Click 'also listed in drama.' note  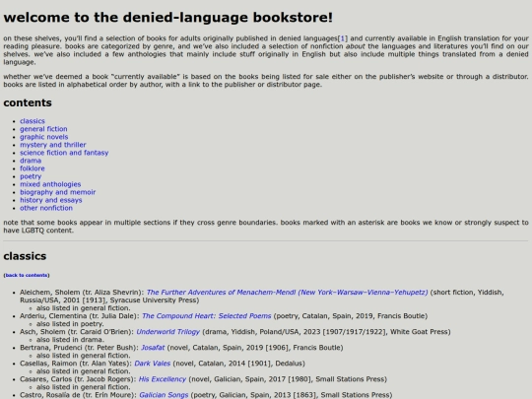(x=70, y=340)
